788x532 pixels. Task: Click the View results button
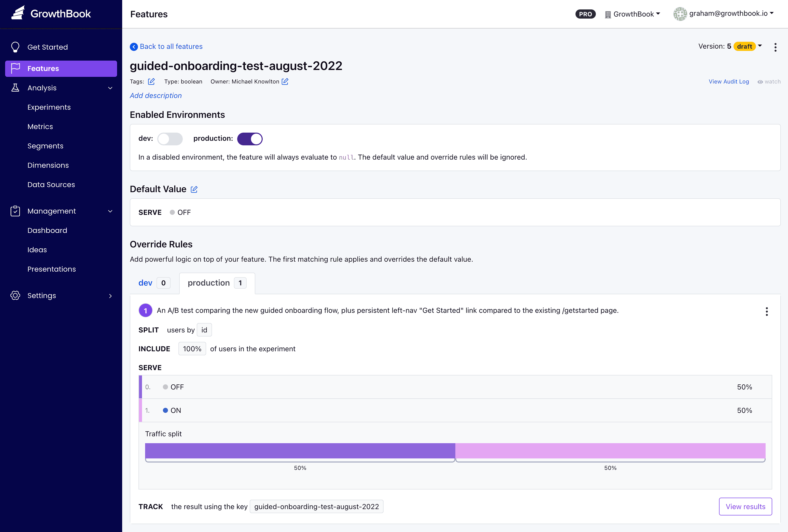point(745,506)
